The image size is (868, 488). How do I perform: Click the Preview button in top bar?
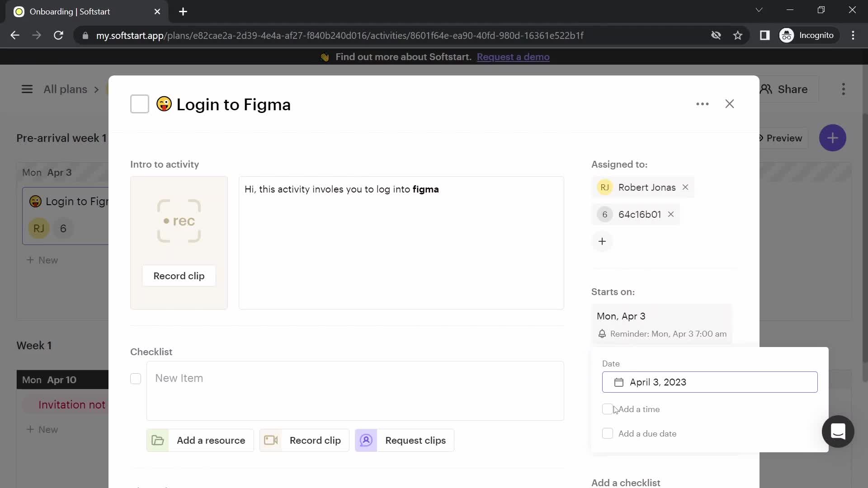(781, 138)
